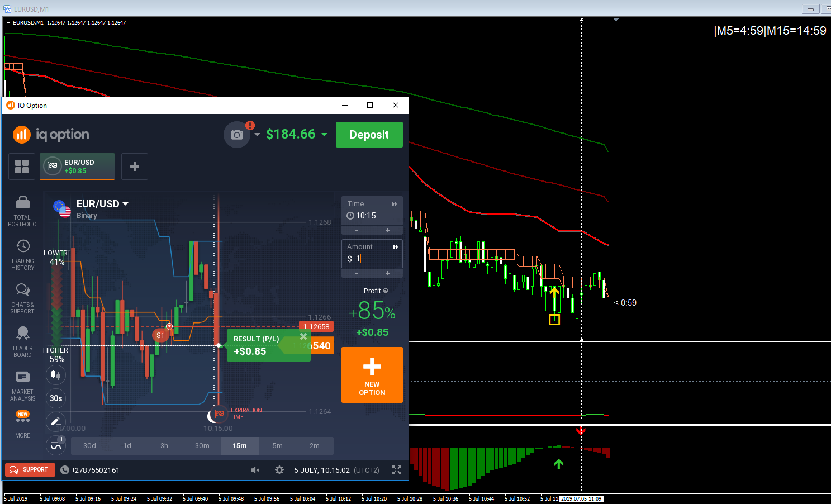This screenshot has height=504, width=831.
Task: Open the More menu with NEW badge
Action: (22, 424)
